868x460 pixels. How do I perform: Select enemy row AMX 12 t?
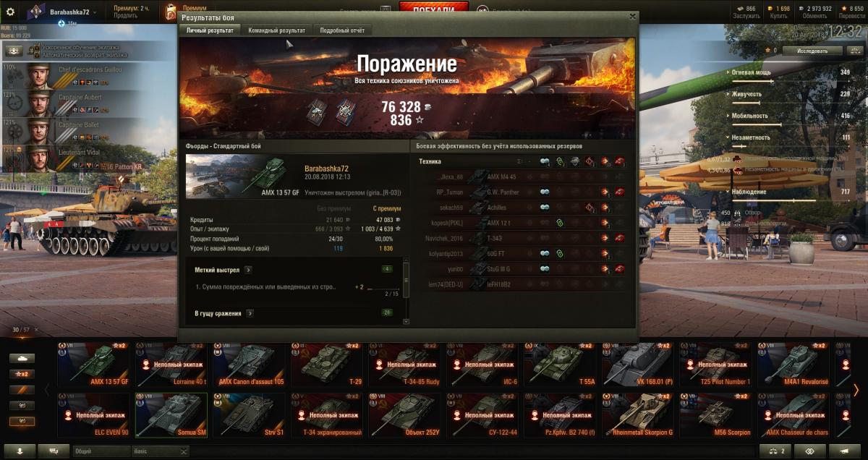point(522,223)
